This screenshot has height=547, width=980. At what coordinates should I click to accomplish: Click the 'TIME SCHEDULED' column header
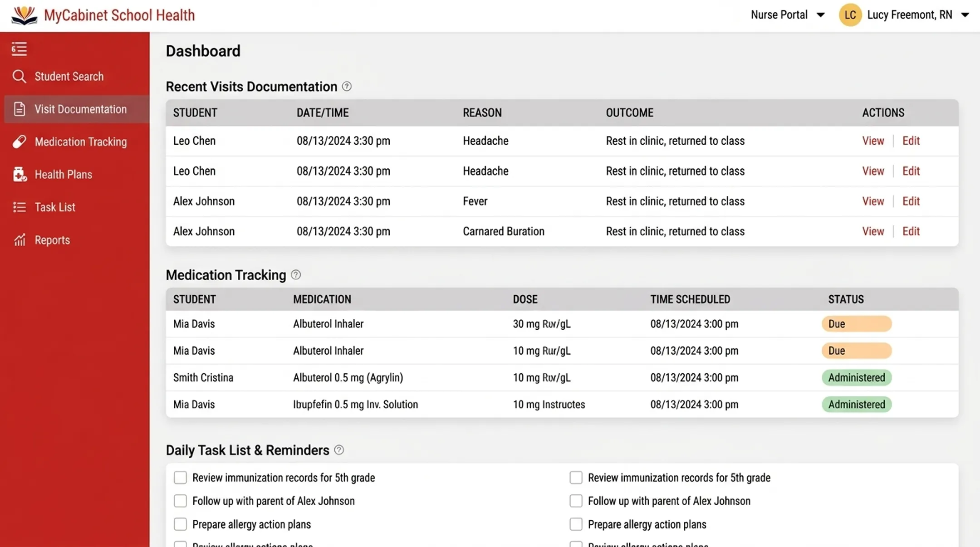(x=690, y=299)
